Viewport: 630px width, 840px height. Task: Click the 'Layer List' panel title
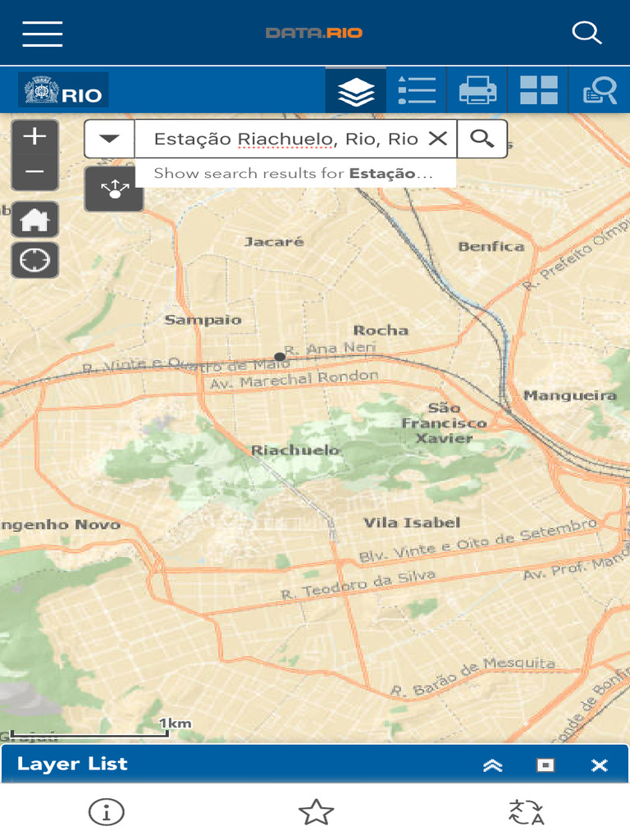[x=72, y=764]
